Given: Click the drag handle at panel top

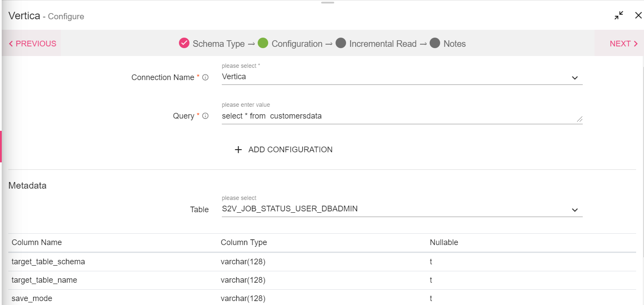Looking at the screenshot, I should [328, 3].
